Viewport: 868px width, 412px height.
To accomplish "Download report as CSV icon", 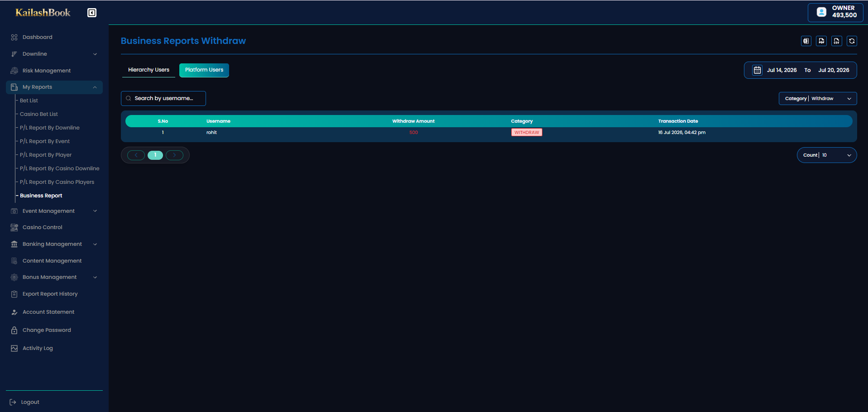I will [x=836, y=41].
